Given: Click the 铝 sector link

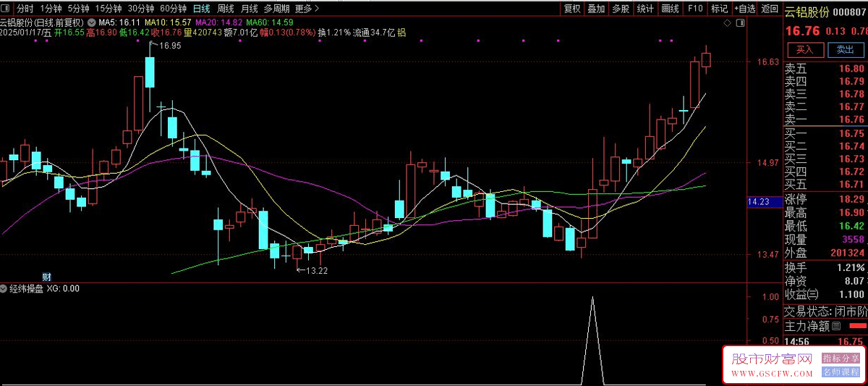Looking at the screenshot, I should (x=401, y=33).
